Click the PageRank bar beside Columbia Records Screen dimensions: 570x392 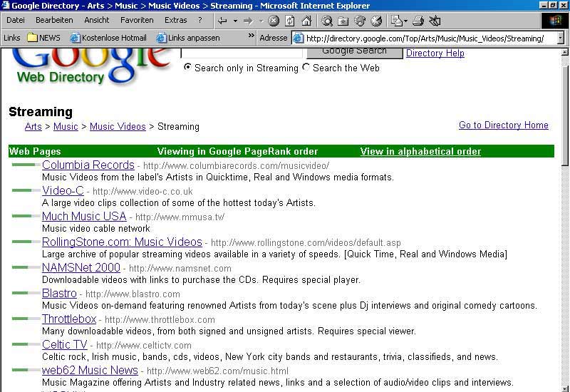(26, 165)
